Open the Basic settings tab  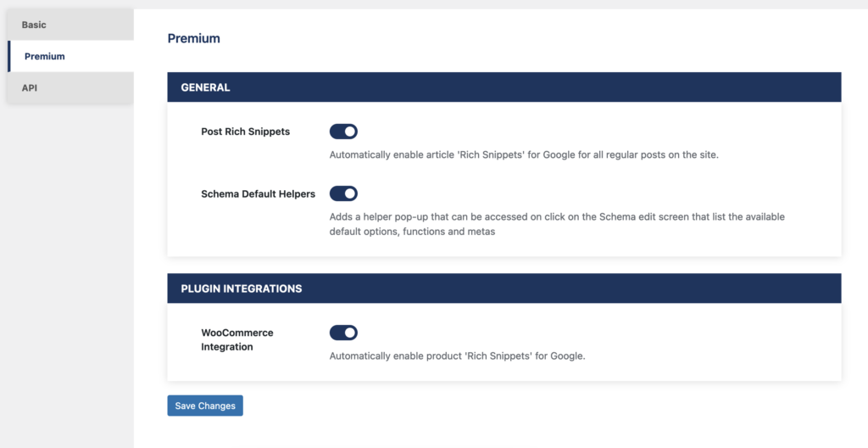tap(70, 25)
